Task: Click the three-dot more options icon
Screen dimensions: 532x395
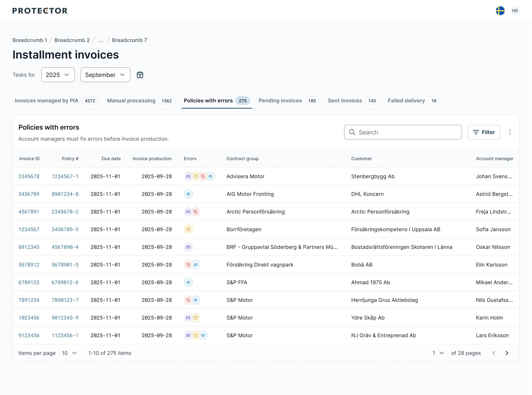Action: tap(510, 132)
